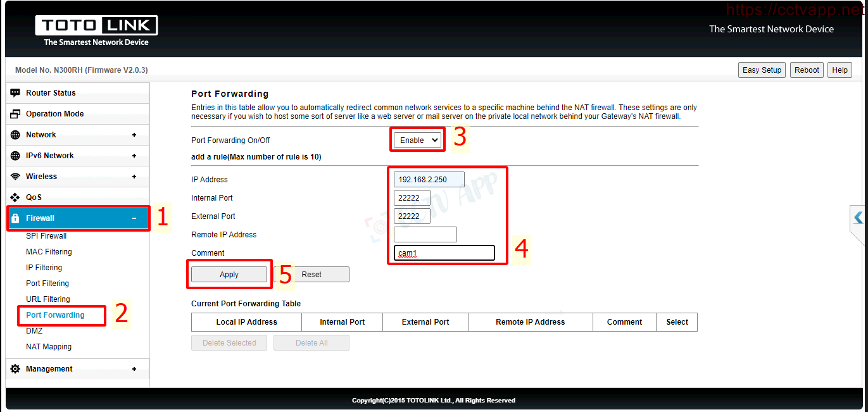Open the side panel arrow on right edge

[858, 218]
